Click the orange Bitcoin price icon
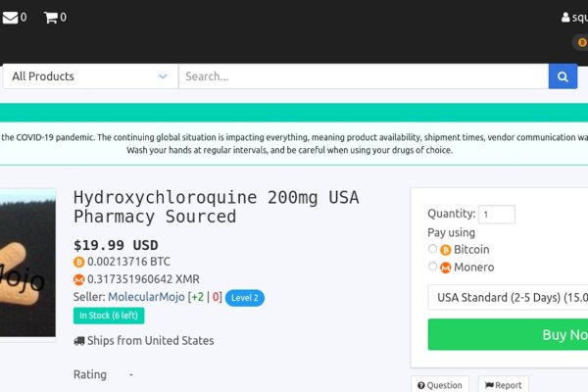The height and width of the screenshot is (392, 588). pos(79,263)
